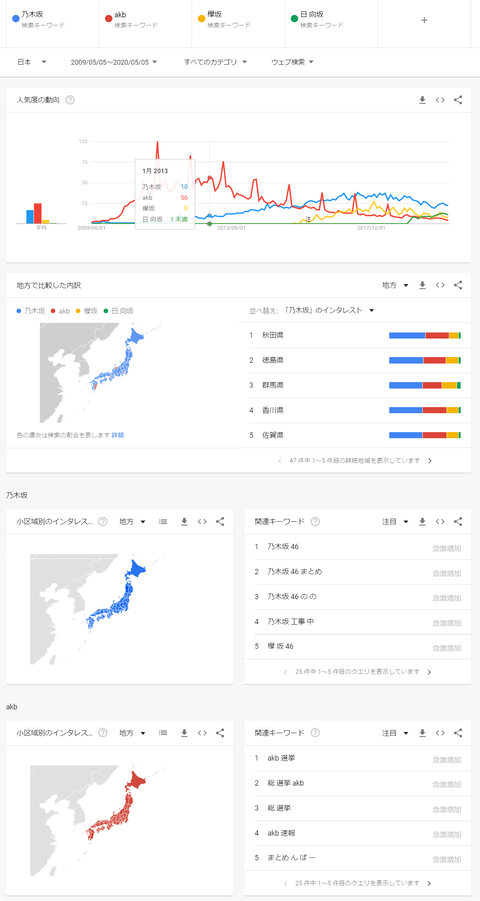Image resolution: width=480 pixels, height=901 pixels.
Task: Select region row 徳島県
Action: pyautogui.click(x=355, y=360)
